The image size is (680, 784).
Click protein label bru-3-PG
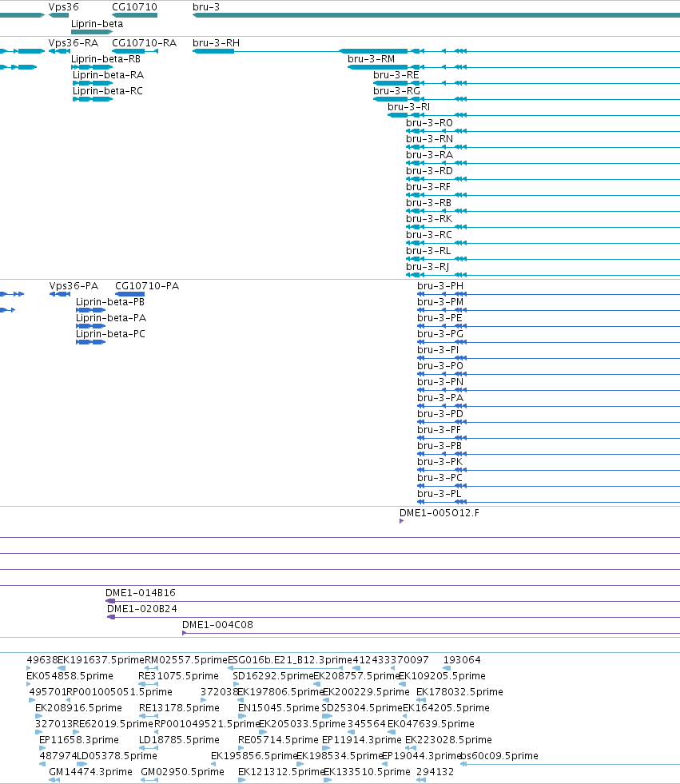click(440, 334)
